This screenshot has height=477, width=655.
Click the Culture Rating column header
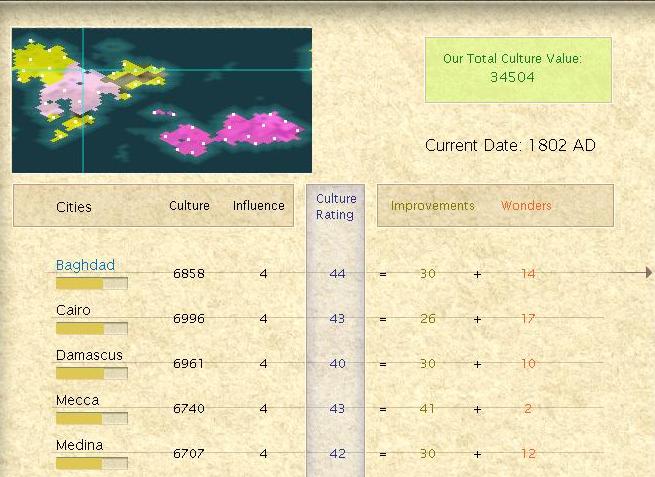click(x=335, y=206)
